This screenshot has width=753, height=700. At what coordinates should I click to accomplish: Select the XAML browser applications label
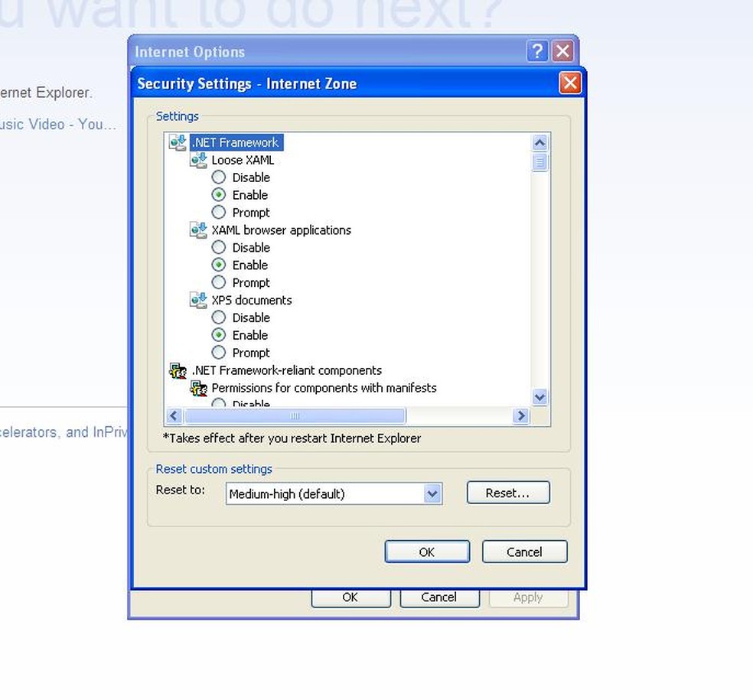coord(282,230)
